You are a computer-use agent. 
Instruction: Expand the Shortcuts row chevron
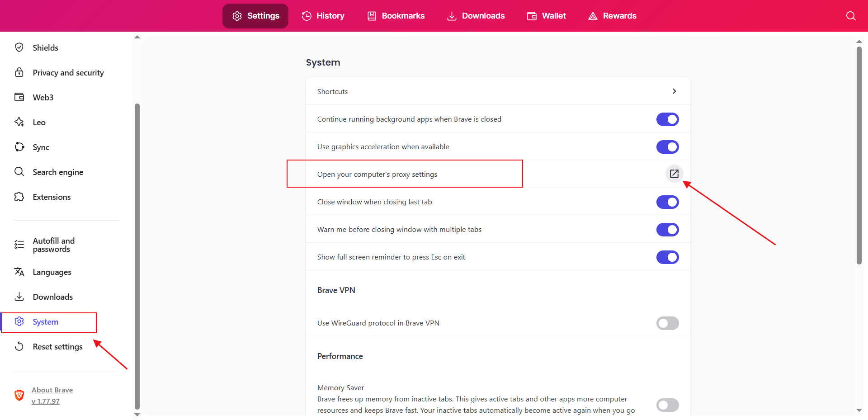[674, 91]
